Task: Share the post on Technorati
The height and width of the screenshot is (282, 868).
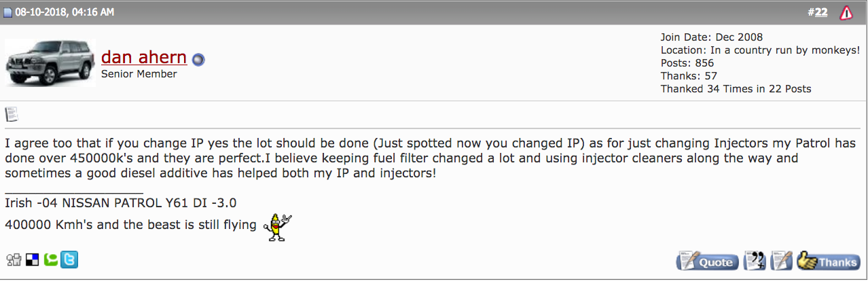Action: (50, 260)
